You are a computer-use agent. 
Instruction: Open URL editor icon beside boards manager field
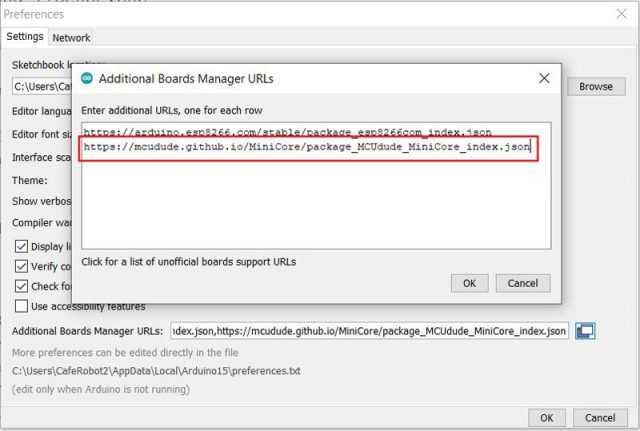click(x=585, y=331)
